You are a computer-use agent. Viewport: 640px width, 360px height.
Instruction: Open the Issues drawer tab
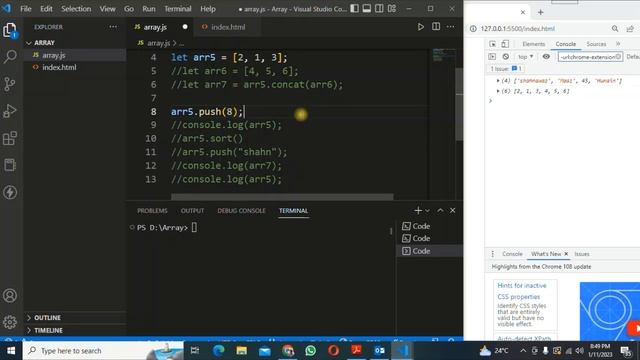tap(582, 254)
